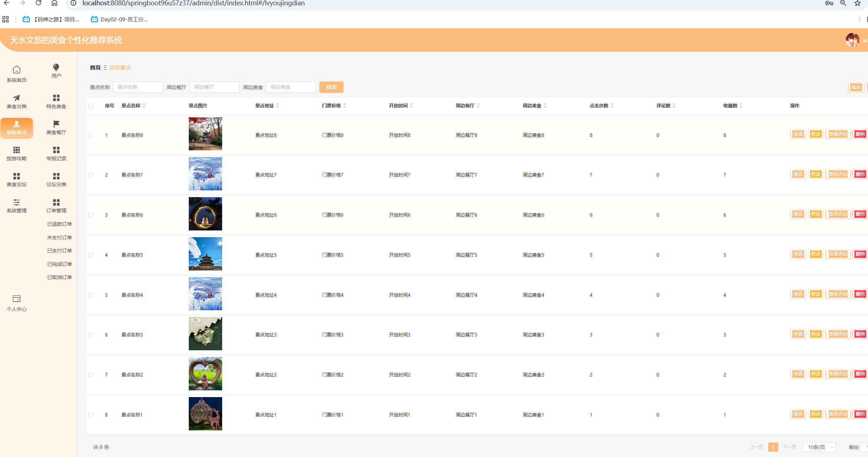The image size is (868, 457).
Task: Open the 景点名称6 thumbnail image
Action: pos(205,214)
